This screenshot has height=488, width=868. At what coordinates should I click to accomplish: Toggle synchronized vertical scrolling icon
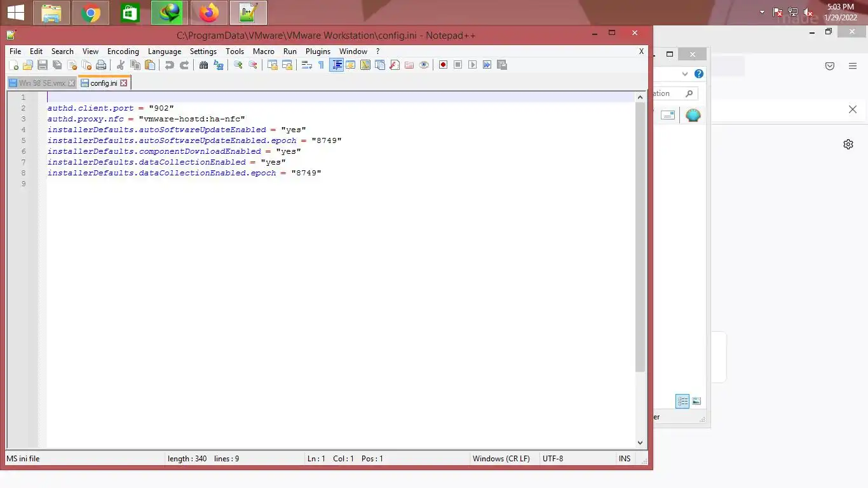pyautogui.click(x=272, y=65)
